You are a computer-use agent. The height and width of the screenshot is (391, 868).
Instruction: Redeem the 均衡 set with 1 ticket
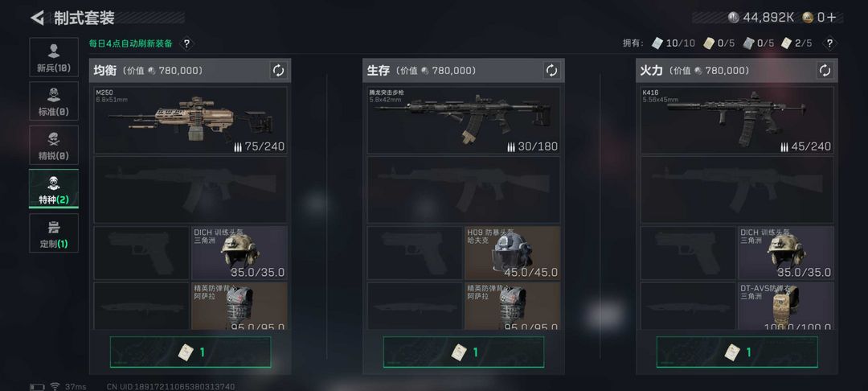pyautogui.click(x=190, y=352)
